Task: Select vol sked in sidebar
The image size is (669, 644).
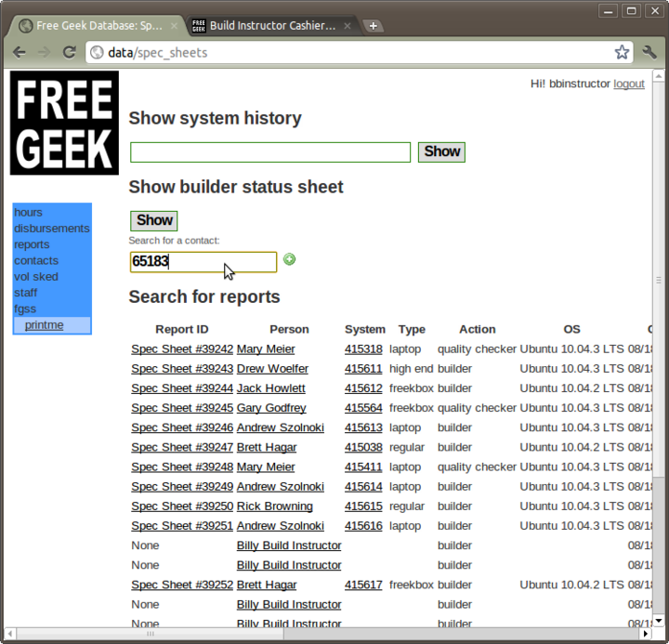Action: tap(36, 277)
